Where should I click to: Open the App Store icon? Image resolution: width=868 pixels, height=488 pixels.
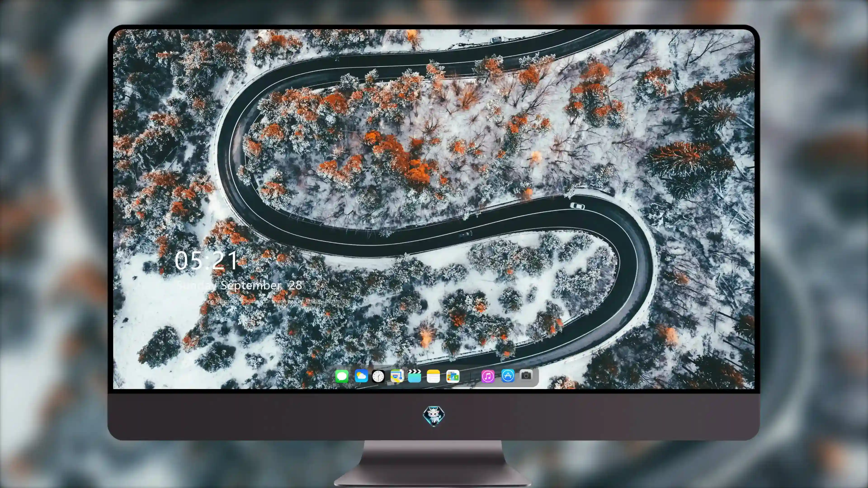tap(508, 375)
